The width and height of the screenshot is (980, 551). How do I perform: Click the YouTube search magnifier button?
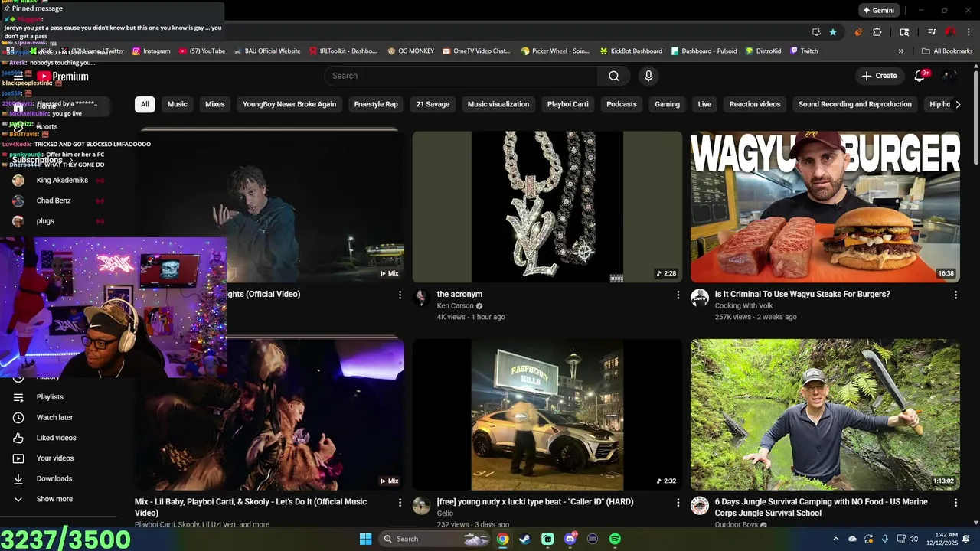[x=614, y=76]
